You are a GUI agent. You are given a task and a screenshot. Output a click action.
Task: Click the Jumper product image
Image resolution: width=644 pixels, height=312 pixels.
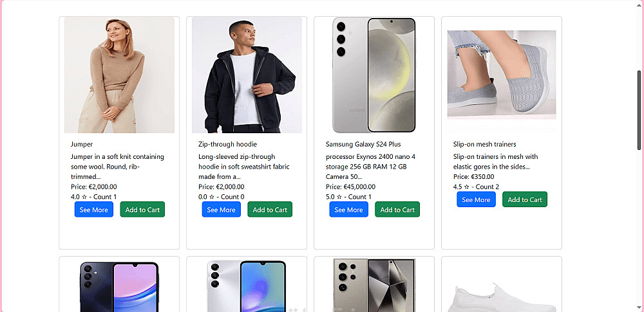pyautogui.click(x=119, y=75)
